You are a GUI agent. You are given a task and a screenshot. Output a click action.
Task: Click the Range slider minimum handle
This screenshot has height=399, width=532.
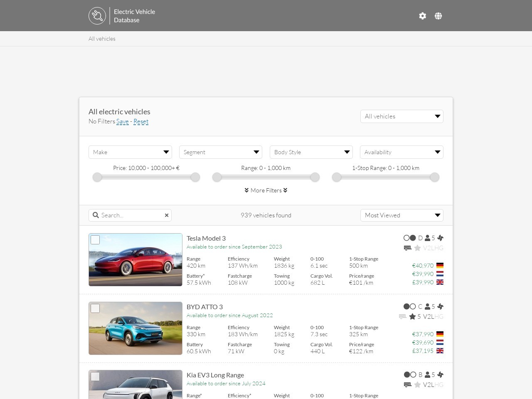click(217, 177)
